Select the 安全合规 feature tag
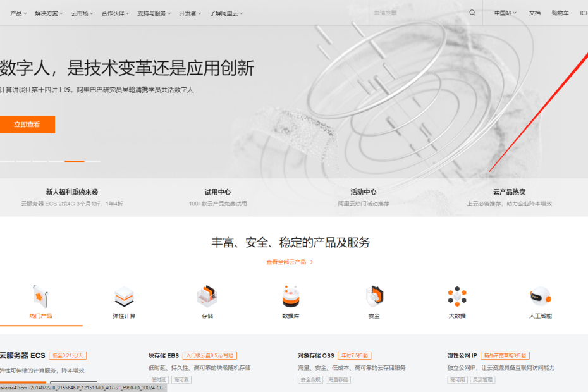 tap(310, 379)
